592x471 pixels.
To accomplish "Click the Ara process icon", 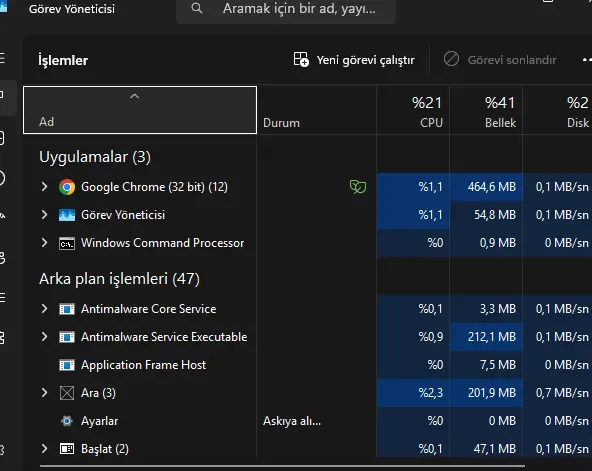I will click(x=67, y=393).
